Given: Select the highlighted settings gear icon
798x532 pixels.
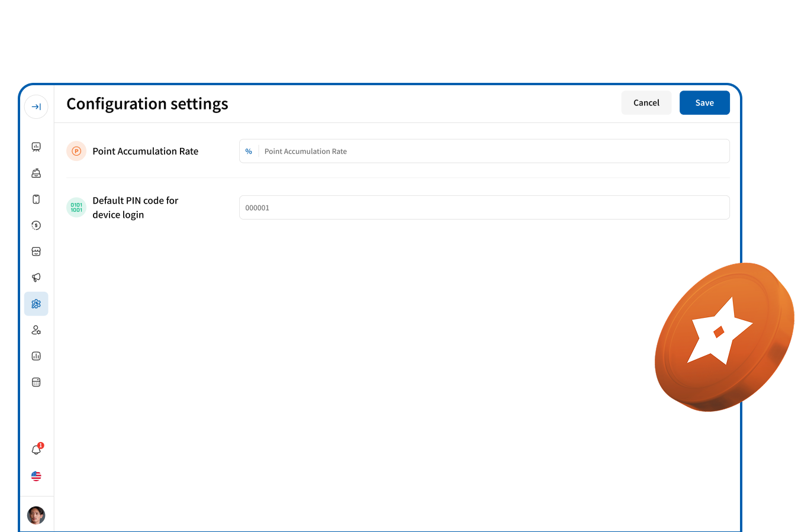Looking at the screenshot, I should [x=36, y=304].
